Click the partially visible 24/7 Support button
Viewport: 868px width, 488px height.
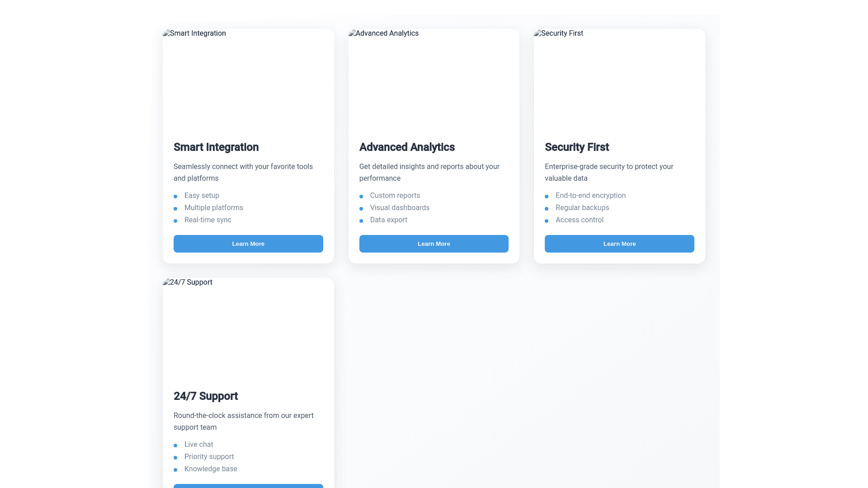click(248, 486)
